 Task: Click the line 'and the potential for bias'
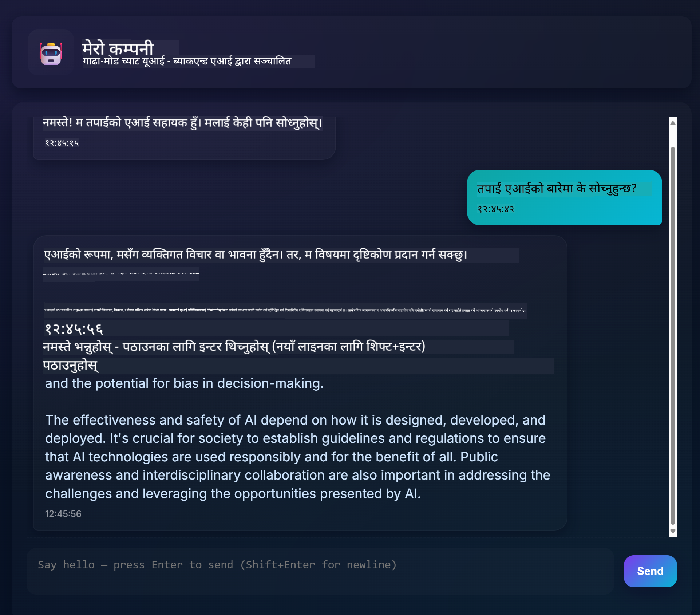184,383
